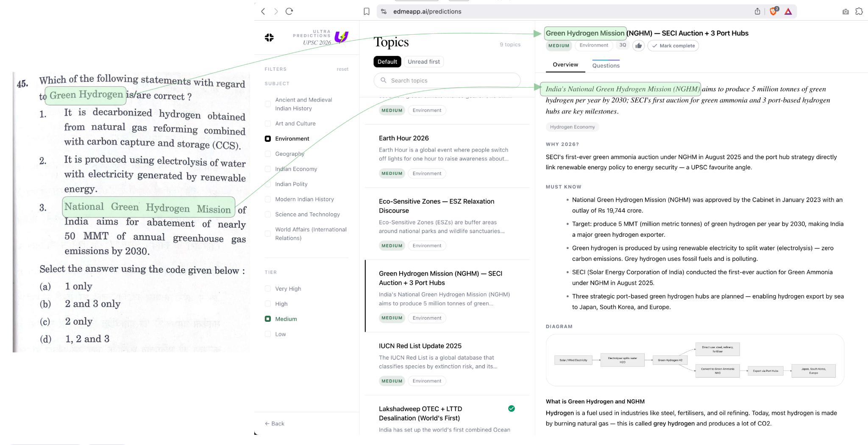The width and height of the screenshot is (868, 445).
Task: Click the app logo icon in the sidebar
Action: pyautogui.click(x=269, y=38)
